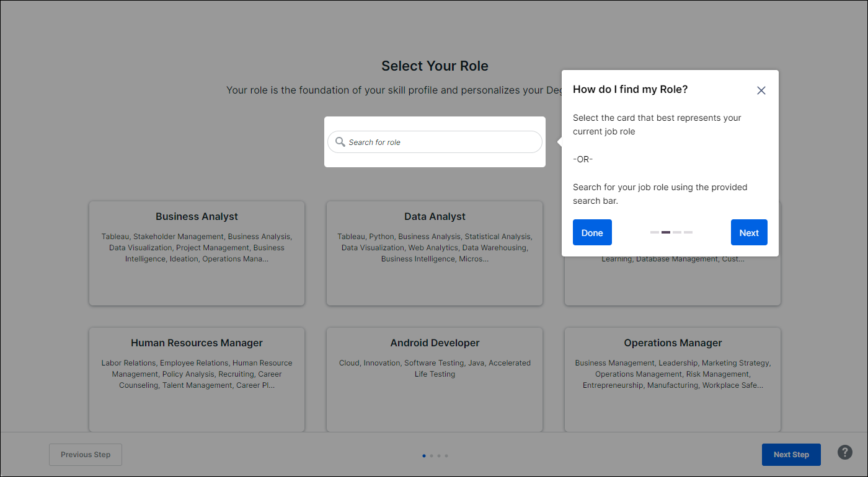The image size is (868, 477).
Task: Choose the Android Developer card
Action: 435,380
